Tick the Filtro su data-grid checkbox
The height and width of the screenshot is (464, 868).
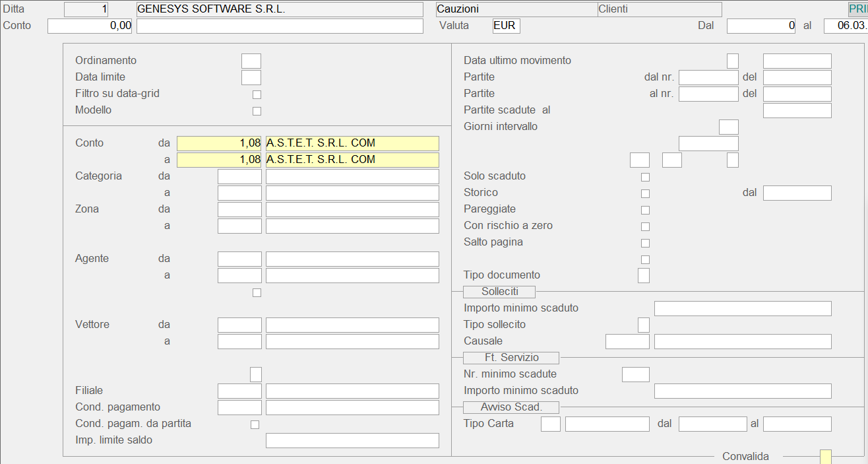[x=257, y=94]
